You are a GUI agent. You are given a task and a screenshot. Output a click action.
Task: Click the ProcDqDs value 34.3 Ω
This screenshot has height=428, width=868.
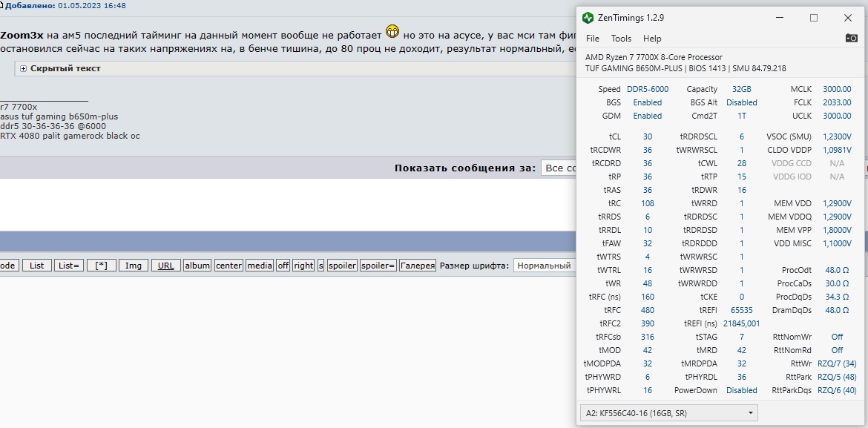[837, 297]
